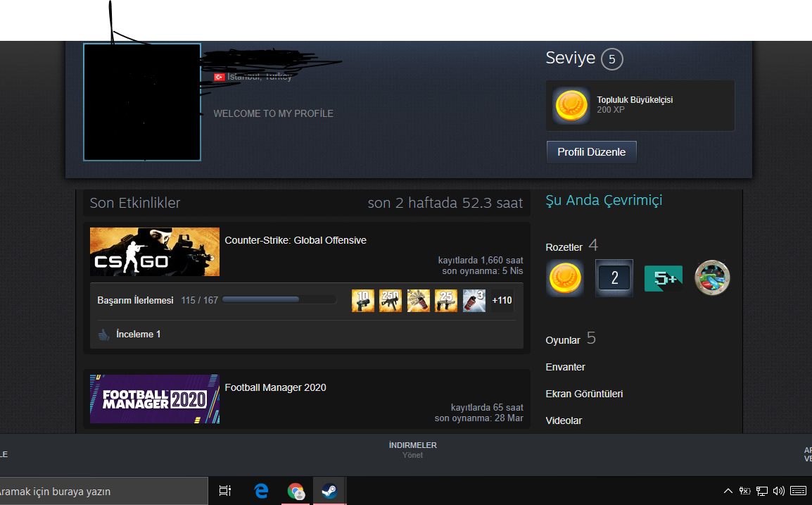The image size is (812, 505).
Task: Click the games count 5 beside Oyunlar
Action: pyautogui.click(x=591, y=339)
